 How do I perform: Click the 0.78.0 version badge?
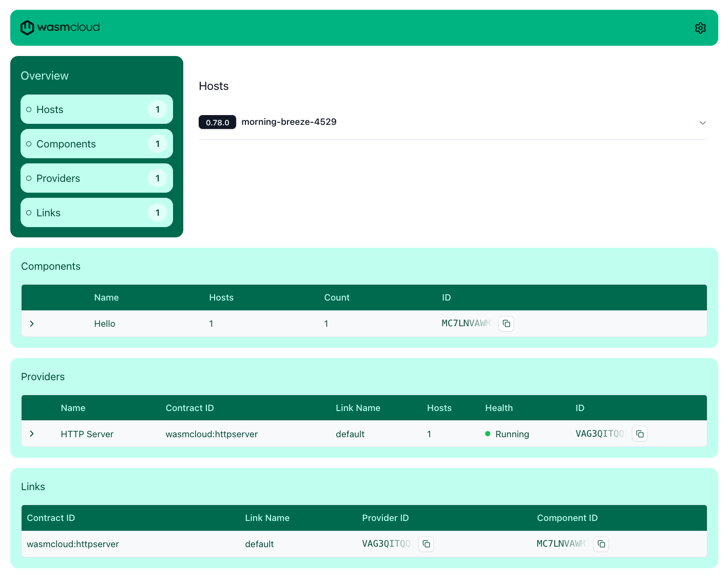coord(217,122)
